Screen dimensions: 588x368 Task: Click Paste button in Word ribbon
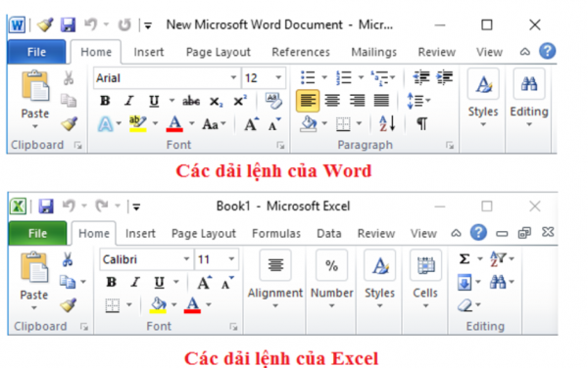(35, 99)
